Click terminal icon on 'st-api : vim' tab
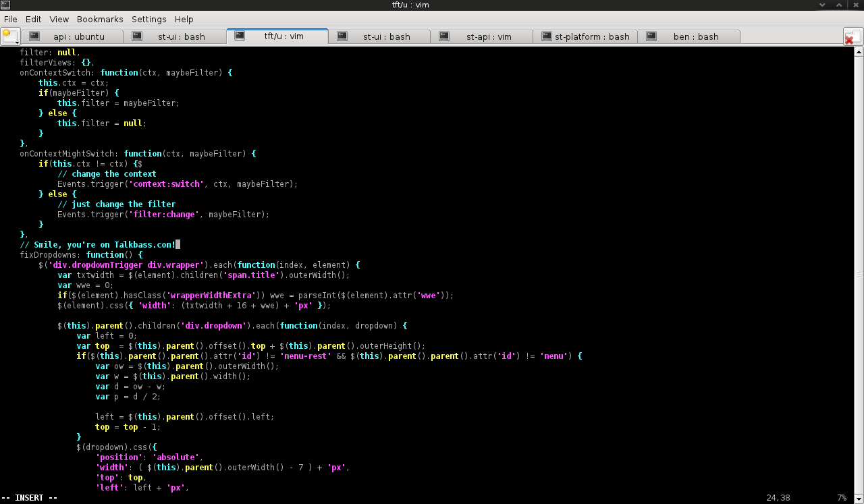 [x=445, y=36]
